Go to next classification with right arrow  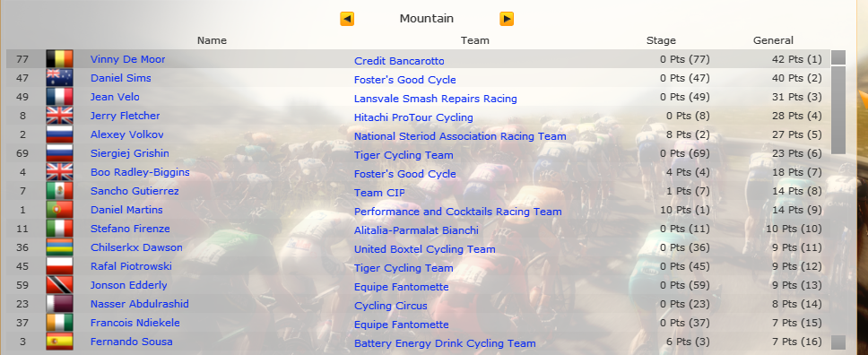tap(507, 19)
